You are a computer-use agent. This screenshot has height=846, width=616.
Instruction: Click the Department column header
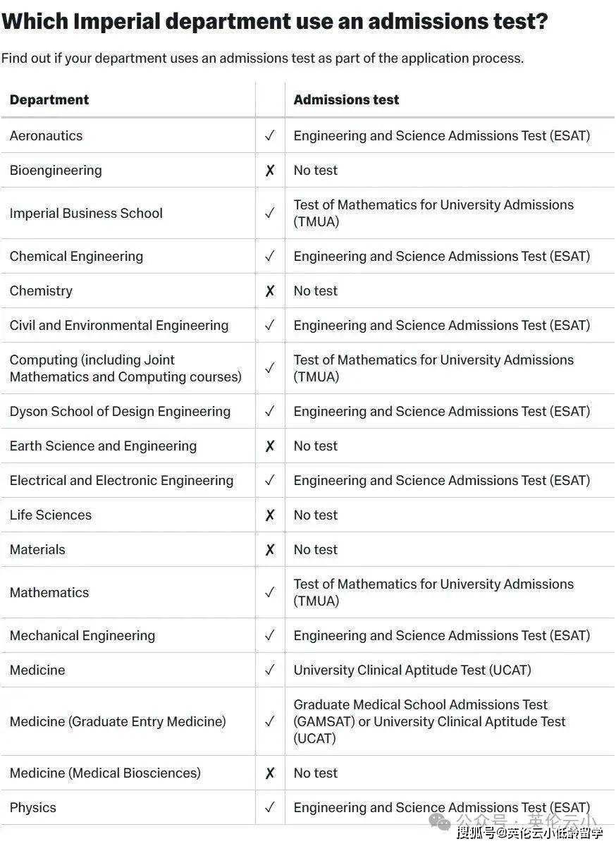point(49,100)
